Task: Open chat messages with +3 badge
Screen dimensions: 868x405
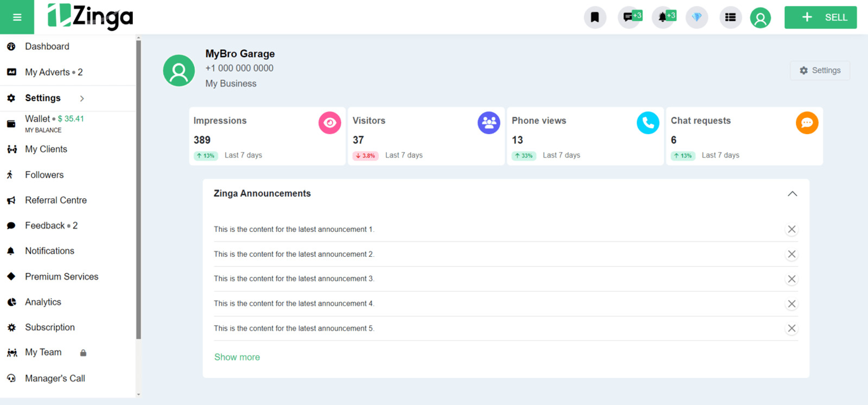Action: click(x=629, y=17)
